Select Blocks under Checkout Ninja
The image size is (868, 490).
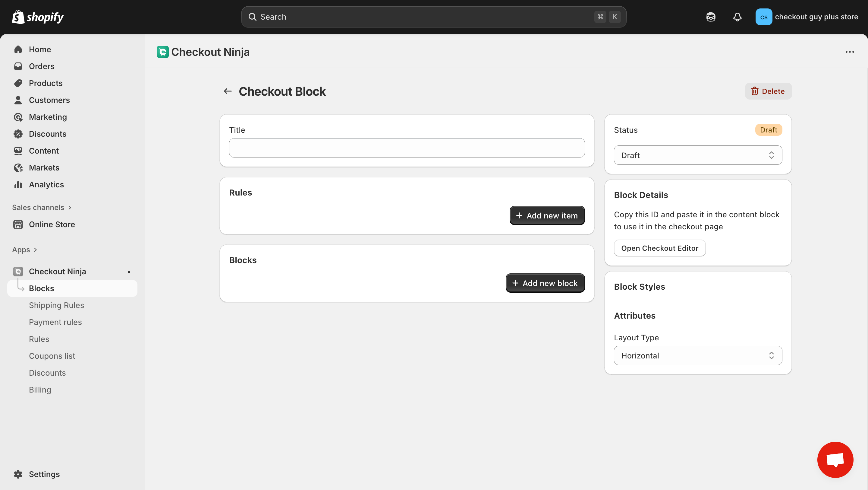[41, 288]
